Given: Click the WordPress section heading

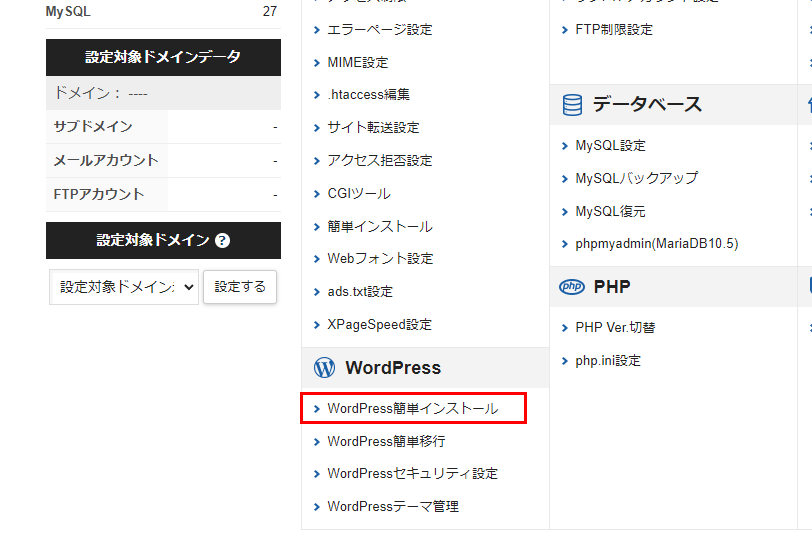Looking at the screenshot, I should point(393,368).
